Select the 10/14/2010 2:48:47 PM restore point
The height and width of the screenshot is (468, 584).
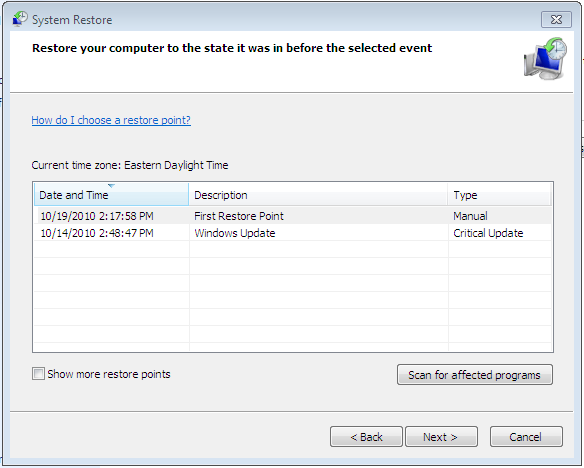pyautogui.click(x=293, y=233)
